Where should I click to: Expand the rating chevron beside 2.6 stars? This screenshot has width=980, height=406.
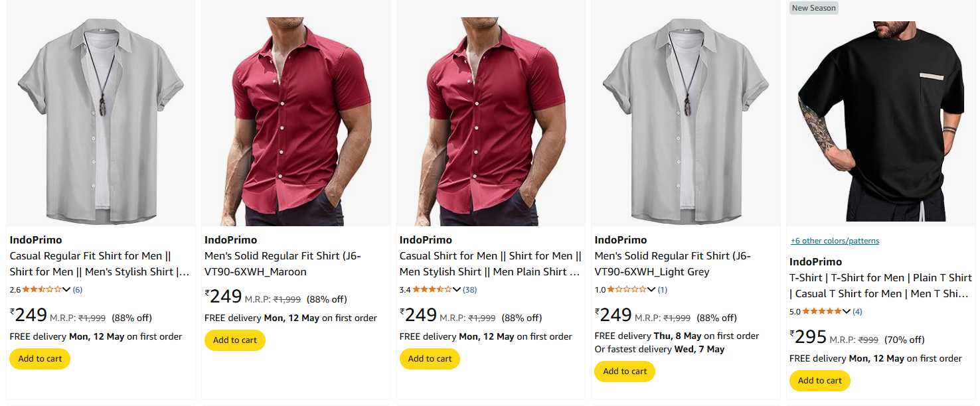coord(66,290)
